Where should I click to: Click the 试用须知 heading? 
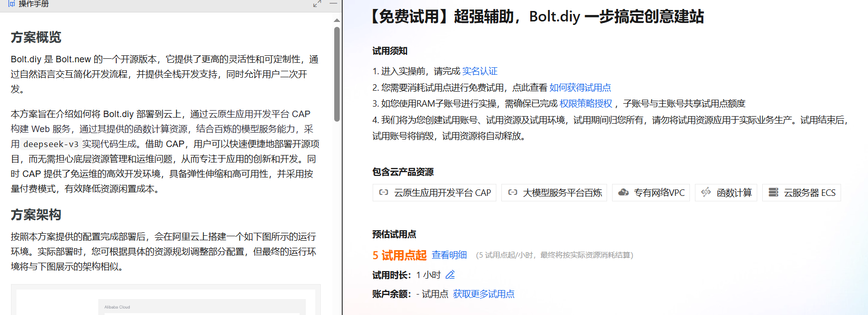point(390,51)
